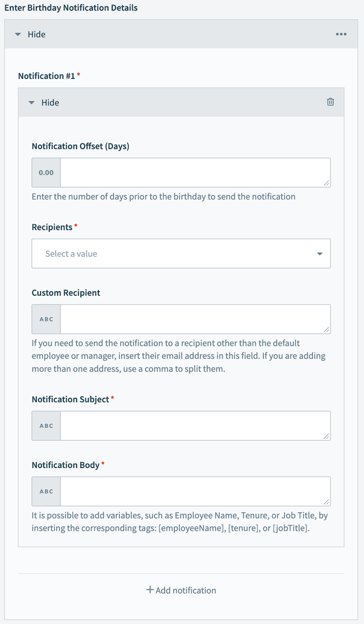
Task: Click the 0.00 number type icon
Action: coord(46,173)
